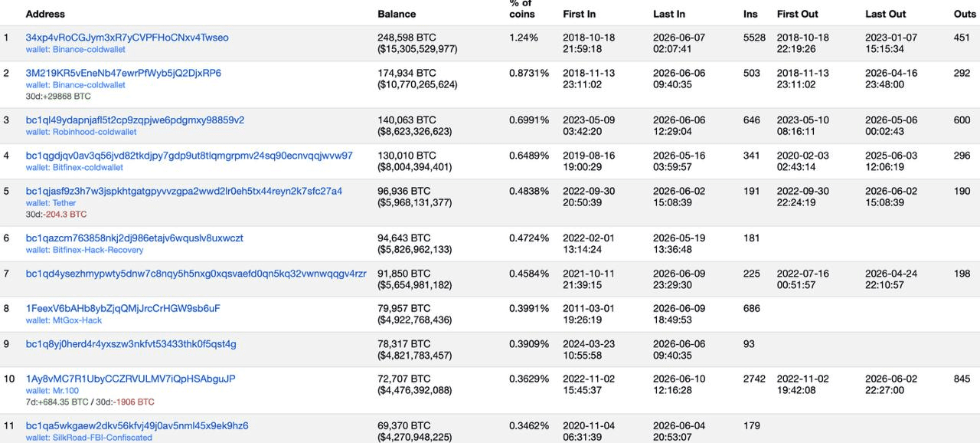Select the 94,643 BTC balance value

(x=404, y=238)
